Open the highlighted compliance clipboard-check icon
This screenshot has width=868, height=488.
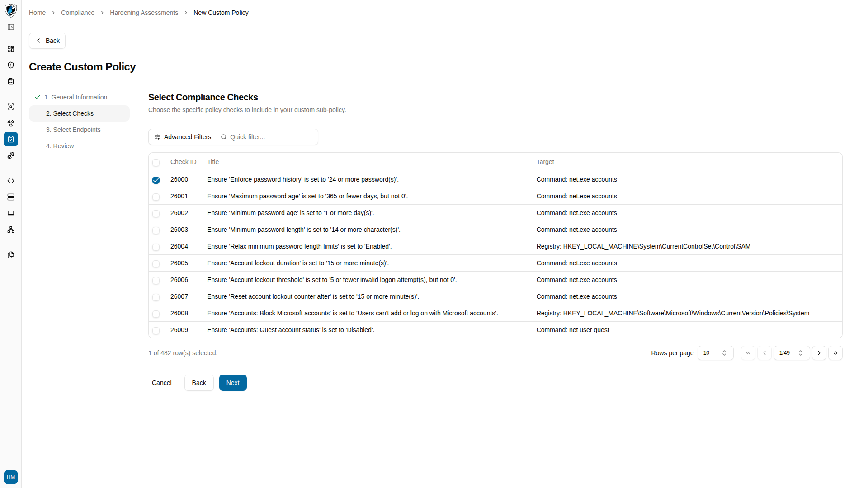11,139
